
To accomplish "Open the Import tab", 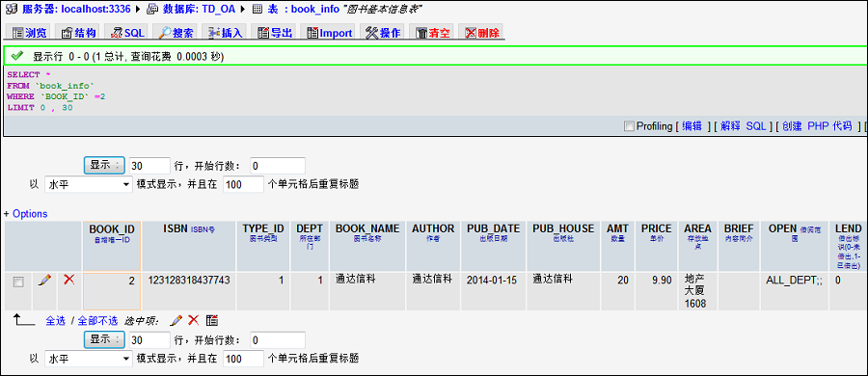I will pyautogui.click(x=330, y=33).
